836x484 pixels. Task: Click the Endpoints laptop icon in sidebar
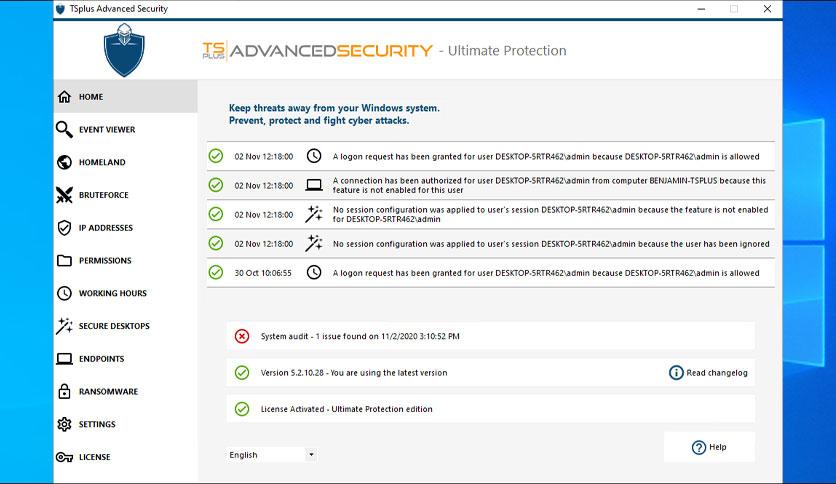click(x=64, y=359)
